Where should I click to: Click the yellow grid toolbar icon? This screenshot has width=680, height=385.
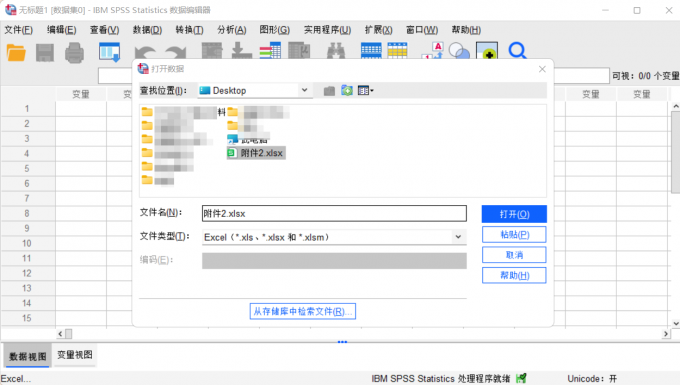pyautogui.click(x=397, y=51)
